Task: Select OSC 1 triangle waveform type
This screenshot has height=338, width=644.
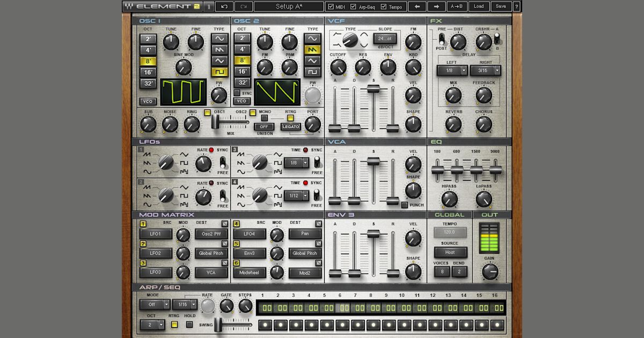Action: coord(220,61)
